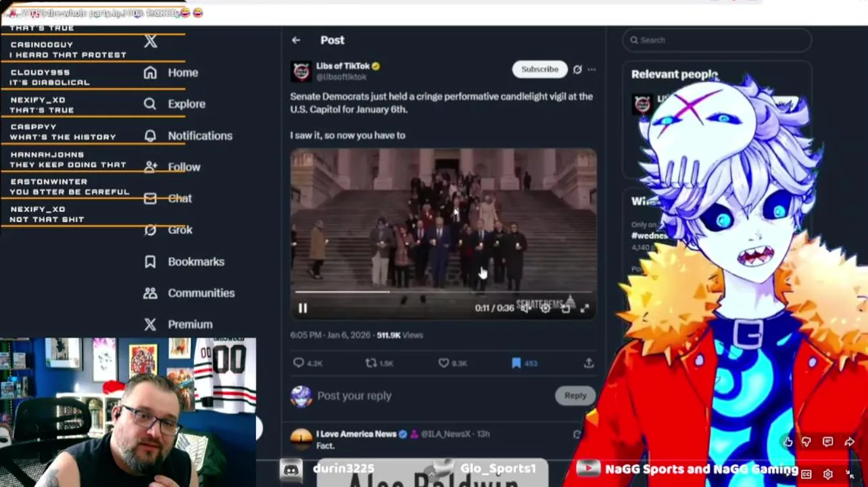Click the Bookmarks sidebar icon
The image size is (868, 487).
[150, 262]
